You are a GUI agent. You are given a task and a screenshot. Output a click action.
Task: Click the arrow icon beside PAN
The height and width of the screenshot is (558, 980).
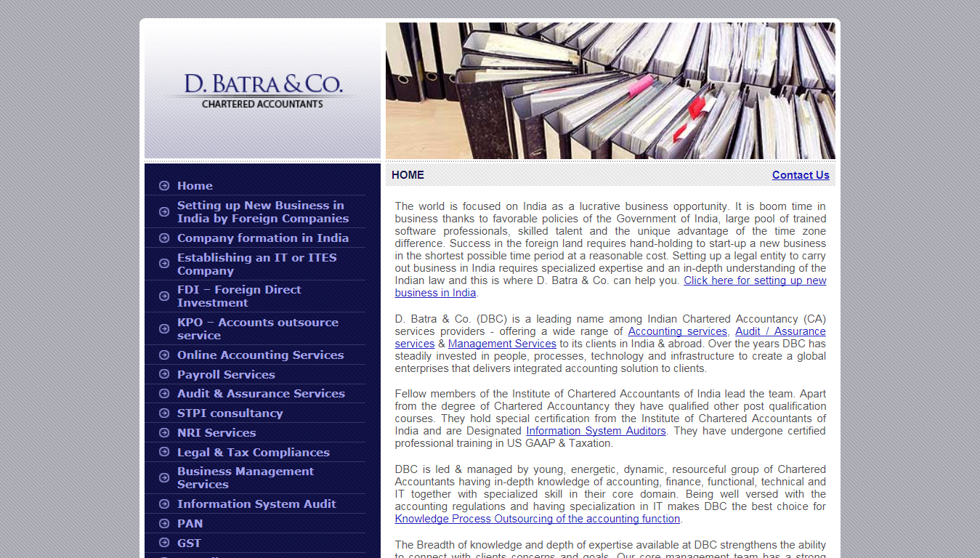click(164, 524)
